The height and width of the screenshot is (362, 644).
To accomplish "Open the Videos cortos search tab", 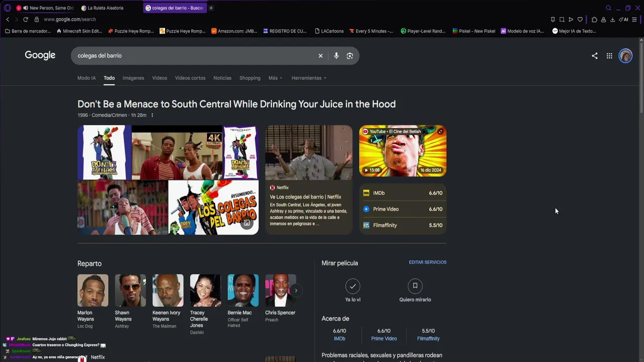I will [190, 78].
